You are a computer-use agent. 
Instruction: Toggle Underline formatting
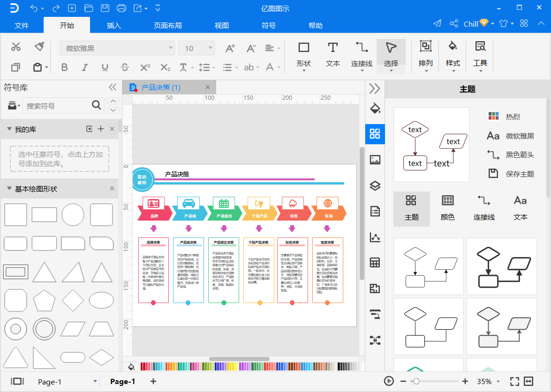point(105,67)
